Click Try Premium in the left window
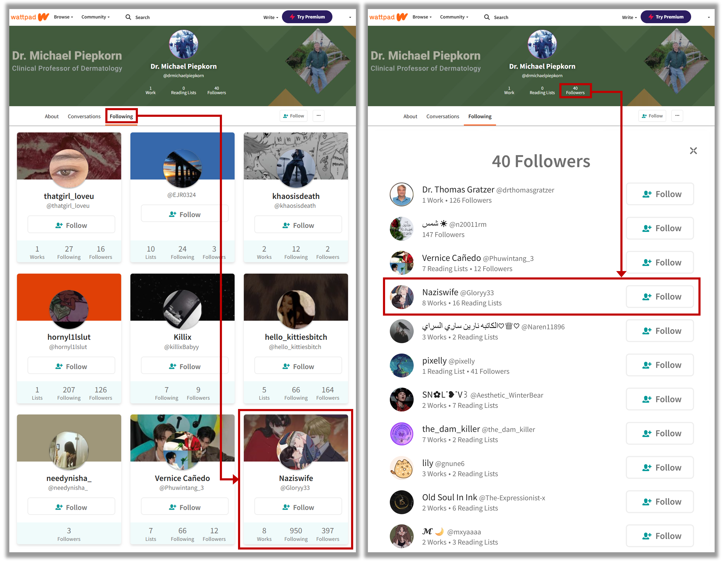Screen dimensions: 728x563 (307, 17)
